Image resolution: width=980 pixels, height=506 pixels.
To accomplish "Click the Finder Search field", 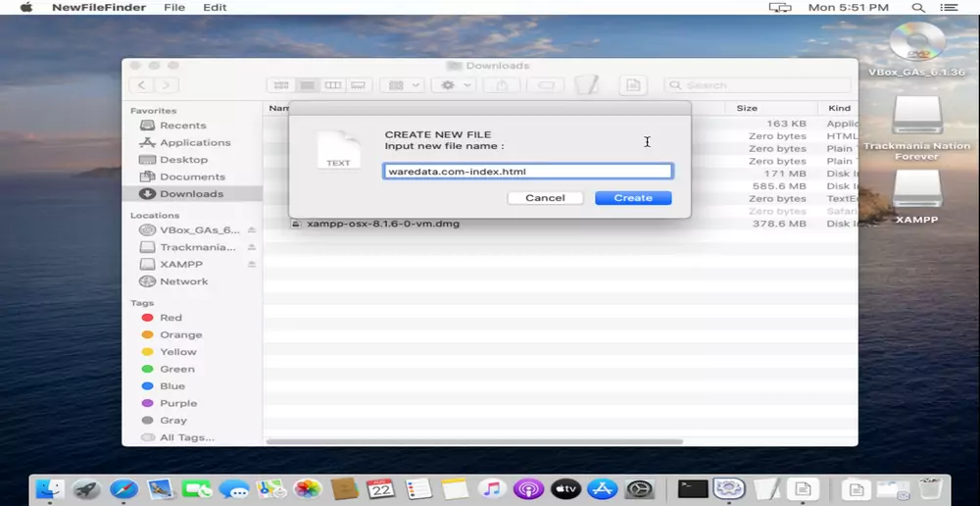I will click(758, 85).
